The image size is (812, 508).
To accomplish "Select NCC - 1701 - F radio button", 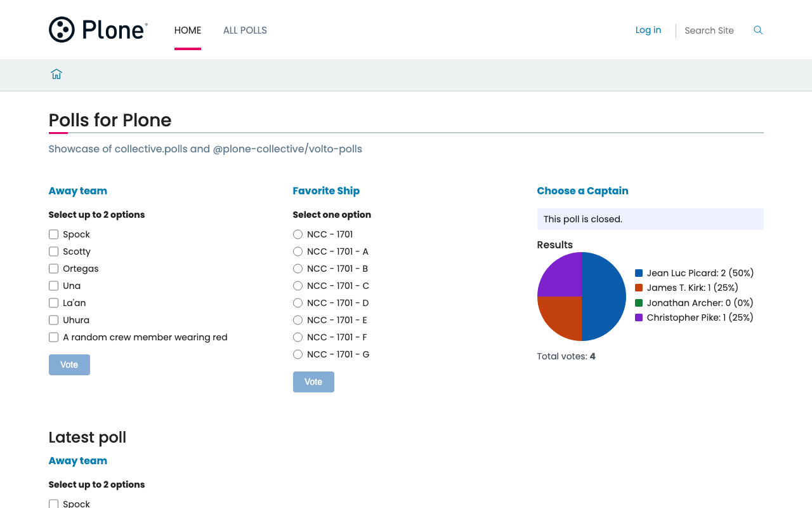I will pos(298,337).
